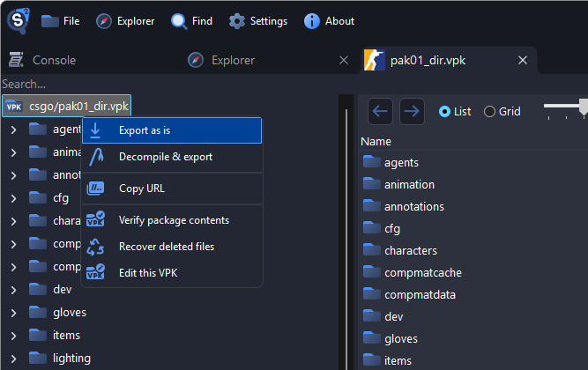Select compmatdata in the file list

(x=420, y=294)
